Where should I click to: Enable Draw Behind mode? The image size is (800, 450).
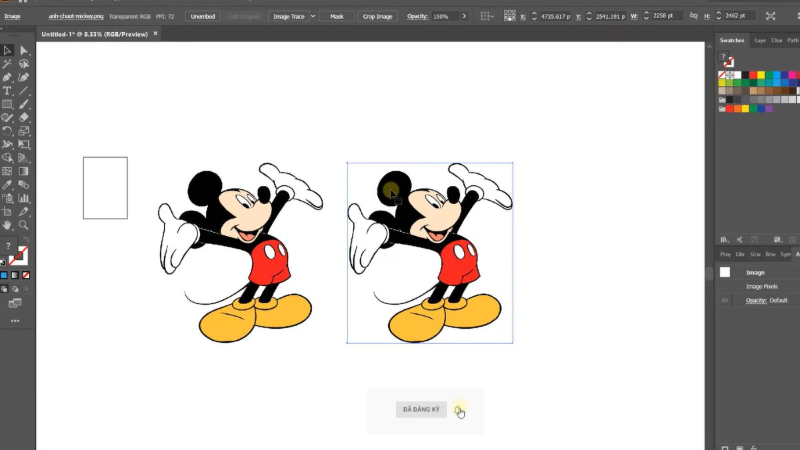tap(15, 289)
